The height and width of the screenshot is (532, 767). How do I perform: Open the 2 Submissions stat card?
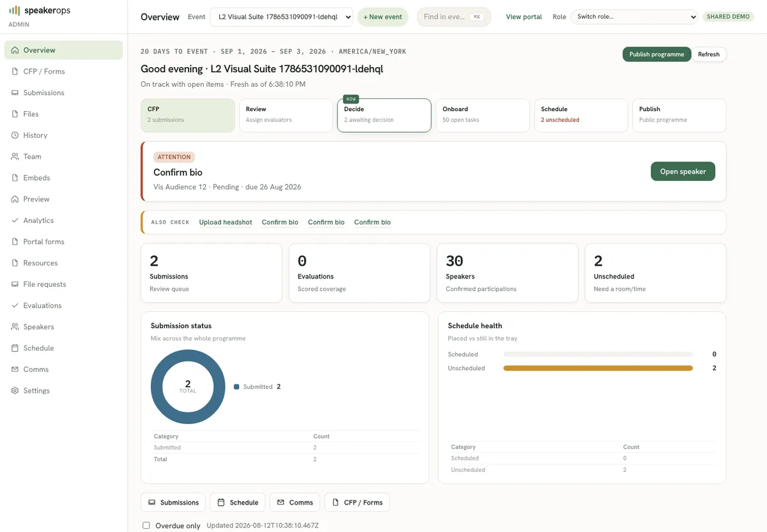click(212, 273)
